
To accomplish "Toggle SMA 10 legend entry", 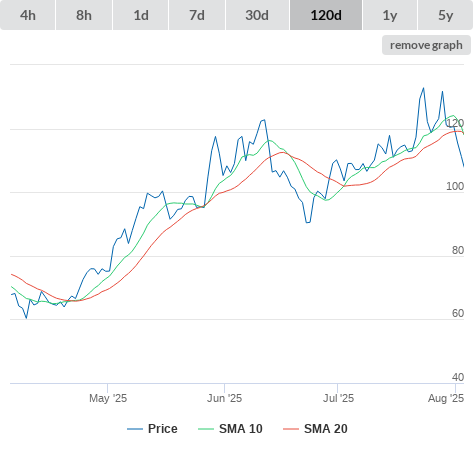I will click(230, 429).
